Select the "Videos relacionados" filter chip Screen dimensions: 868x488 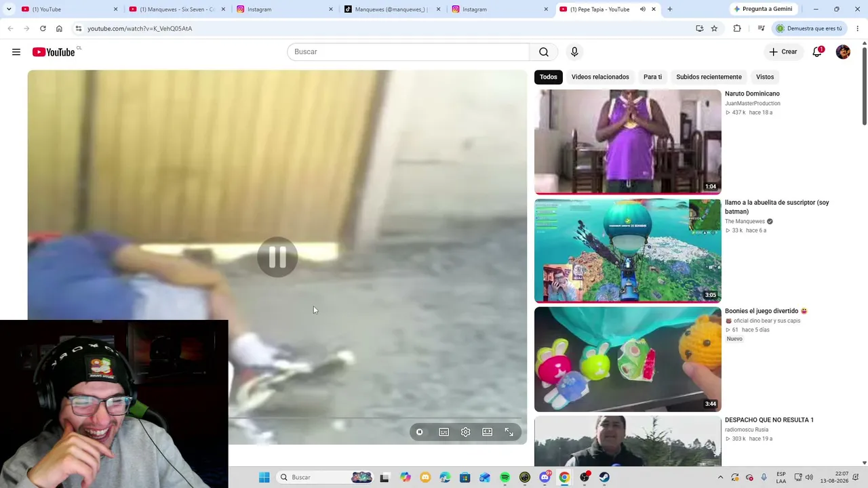pos(600,77)
